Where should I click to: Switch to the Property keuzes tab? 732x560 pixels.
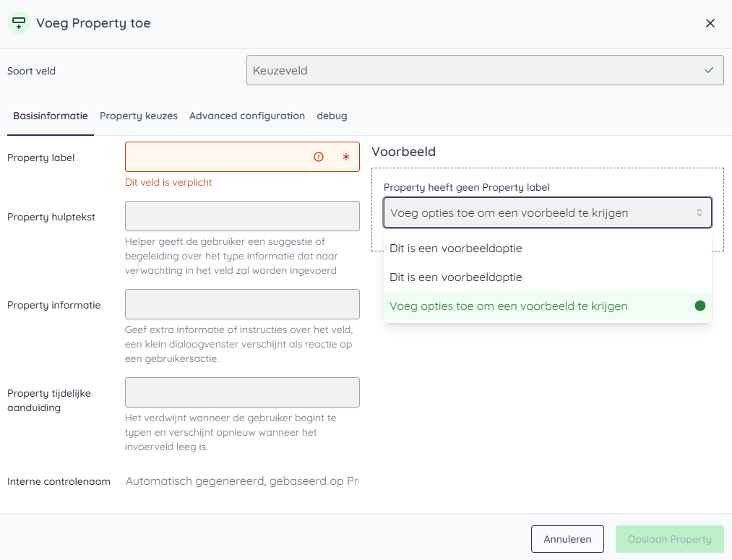[139, 116]
